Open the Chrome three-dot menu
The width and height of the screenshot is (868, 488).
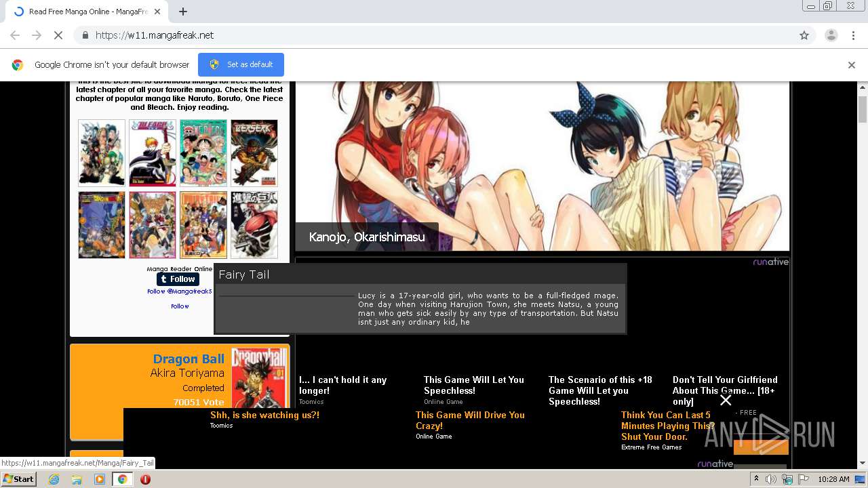[853, 35]
